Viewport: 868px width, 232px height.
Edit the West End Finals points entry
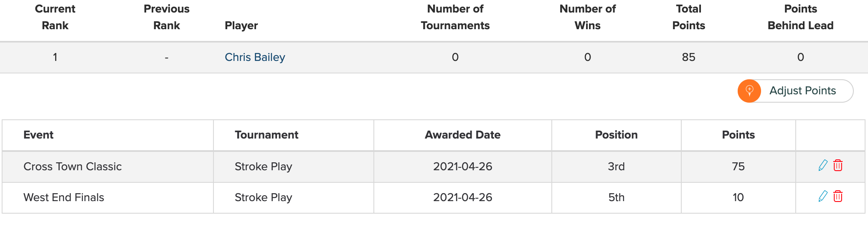click(x=823, y=197)
